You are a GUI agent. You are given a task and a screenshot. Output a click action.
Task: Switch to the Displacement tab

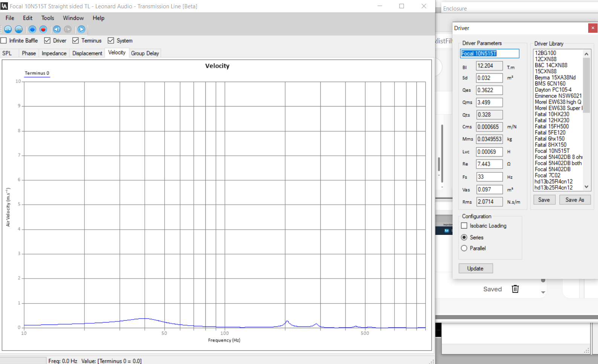click(87, 53)
